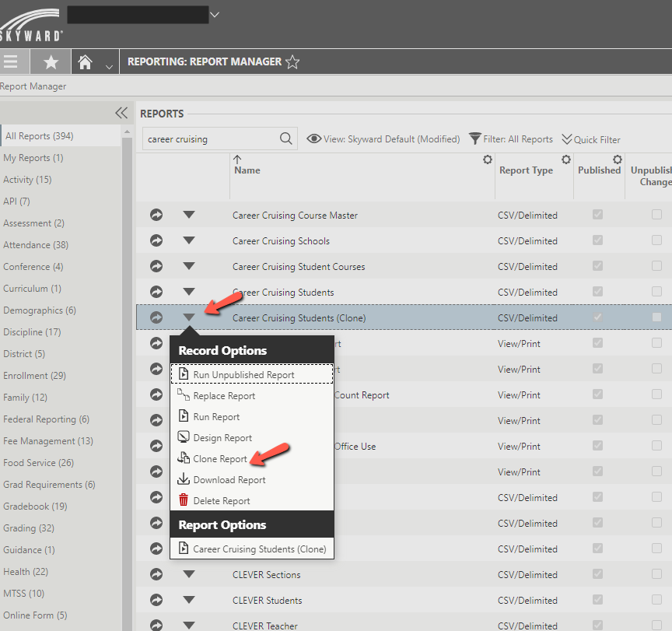This screenshot has height=631, width=672.
Task: Click the share arrow beside Career Cruising Schools
Action: (x=156, y=240)
